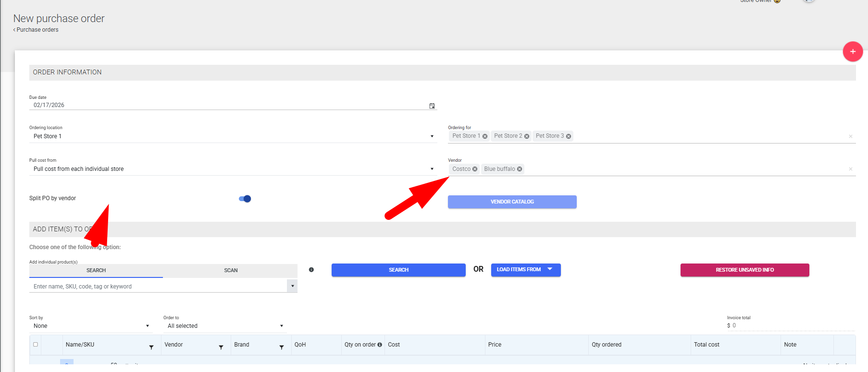The image size is (868, 372).
Task: Click the red plus floating button
Action: click(853, 51)
